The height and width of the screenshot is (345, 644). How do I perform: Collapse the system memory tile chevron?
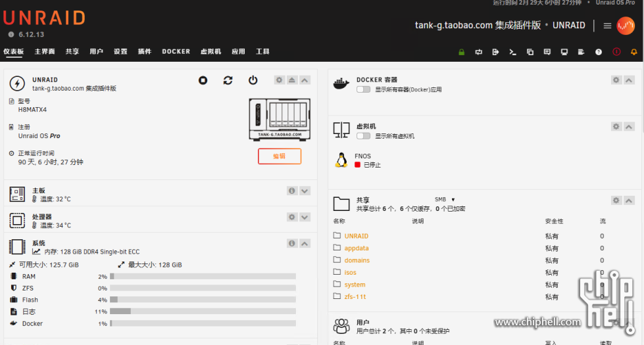305,243
